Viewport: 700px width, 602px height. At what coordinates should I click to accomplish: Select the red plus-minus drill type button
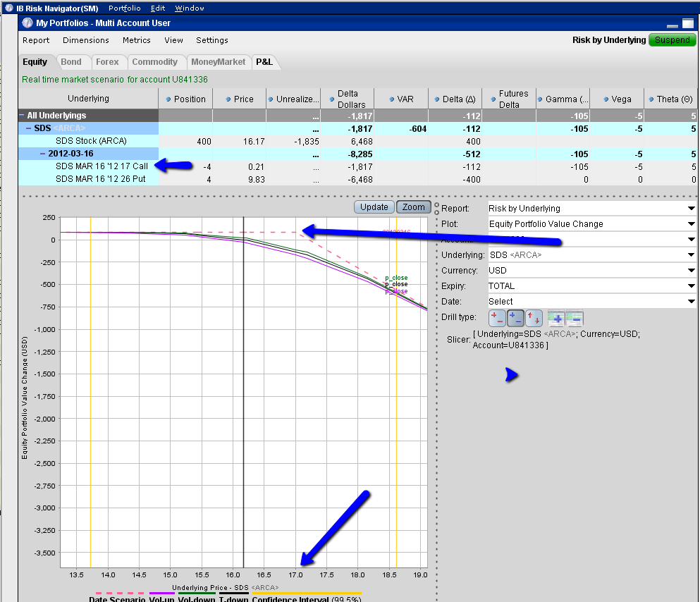tap(497, 318)
